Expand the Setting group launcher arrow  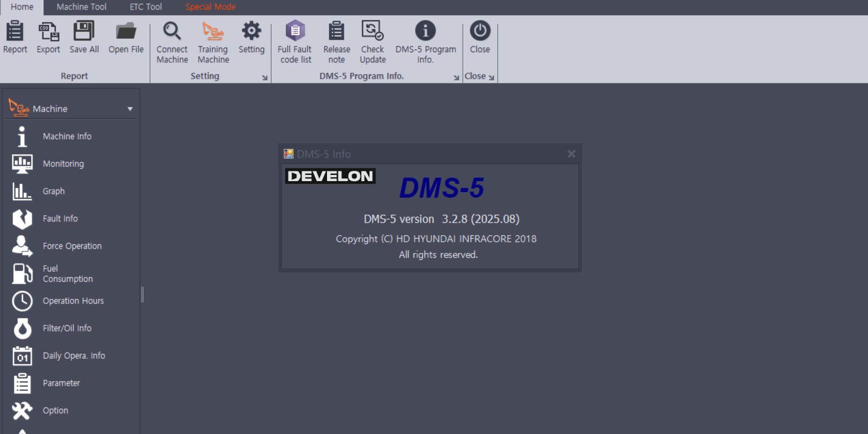[265, 78]
